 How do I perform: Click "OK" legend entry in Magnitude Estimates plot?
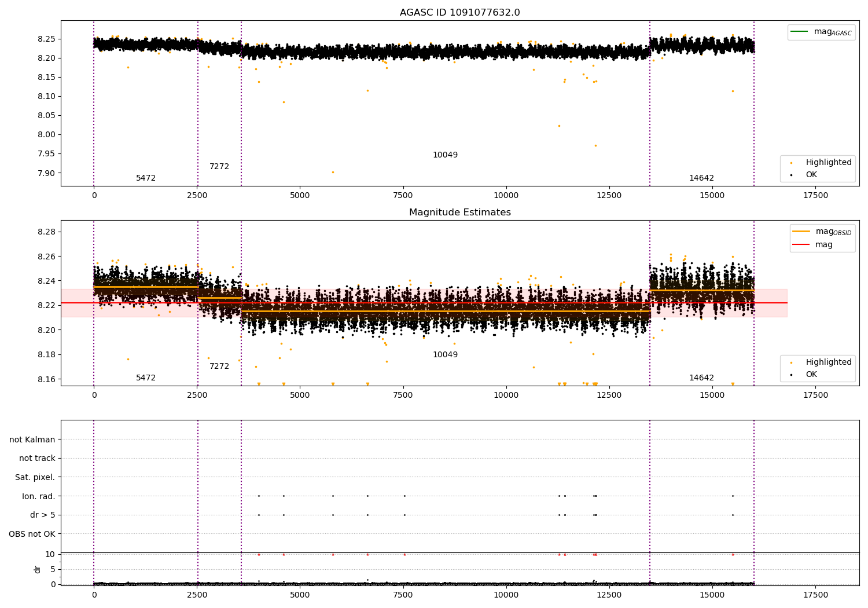click(804, 375)
